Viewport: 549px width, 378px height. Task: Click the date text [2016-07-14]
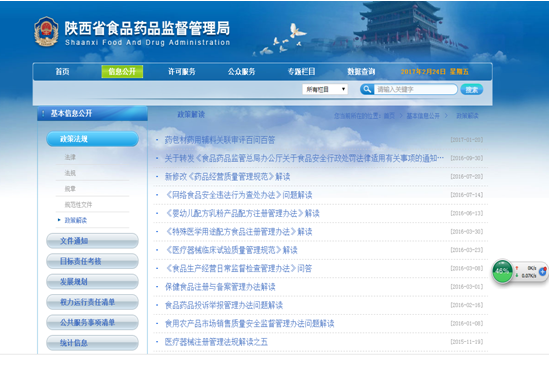point(467,195)
